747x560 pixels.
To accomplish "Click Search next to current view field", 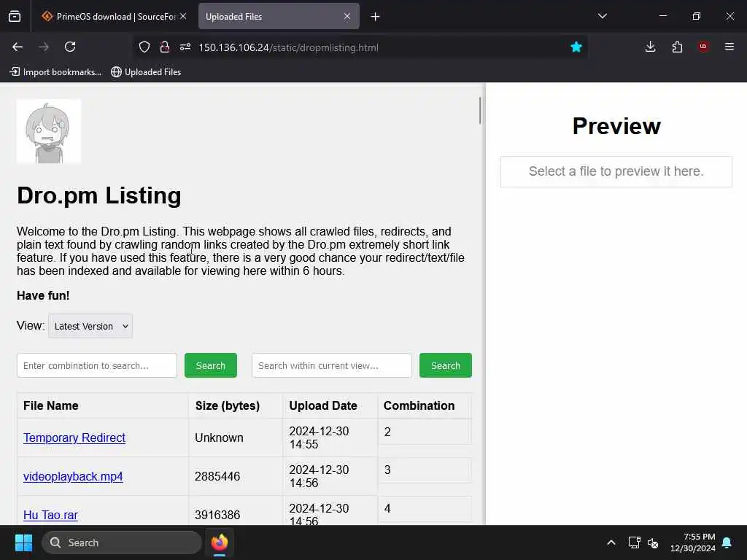I will pyautogui.click(x=446, y=365).
